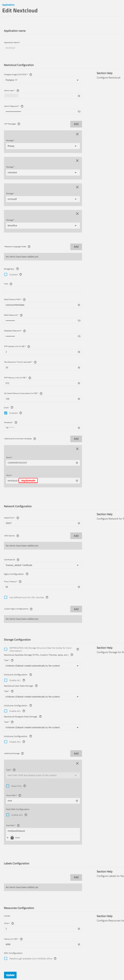Viewport: 124px width, 980px height.
Task: Open the ffmpeg package dropdown
Action: pyautogui.click(x=43, y=146)
